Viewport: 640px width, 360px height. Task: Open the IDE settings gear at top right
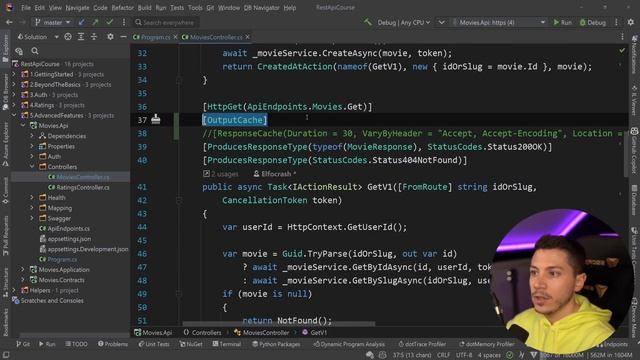click(x=631, y=22)
